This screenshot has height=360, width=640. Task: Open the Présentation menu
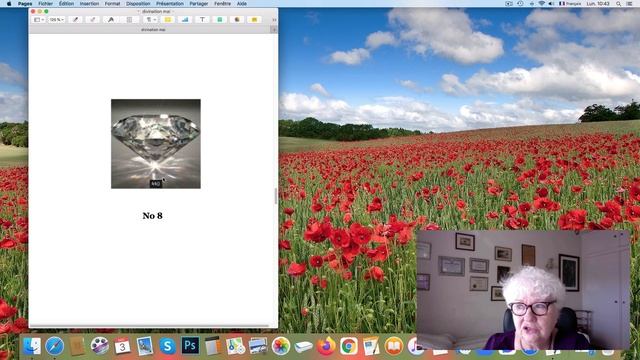point(170,3)
